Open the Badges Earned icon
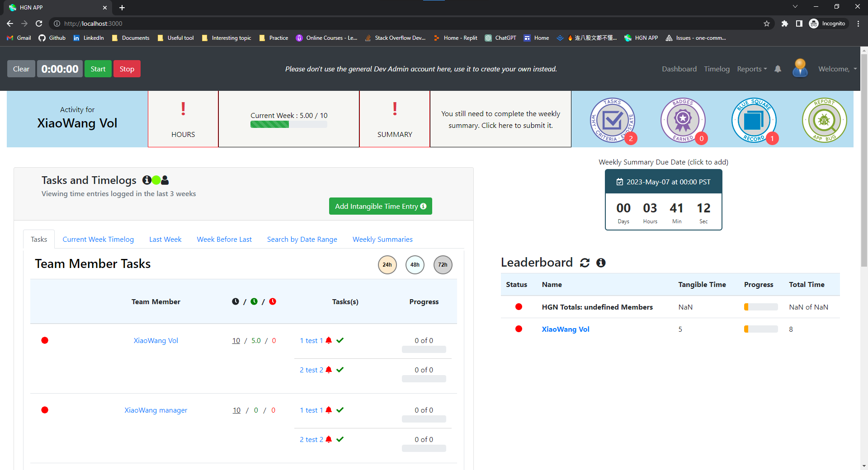The image size is (868, 470). pos(683,120)
